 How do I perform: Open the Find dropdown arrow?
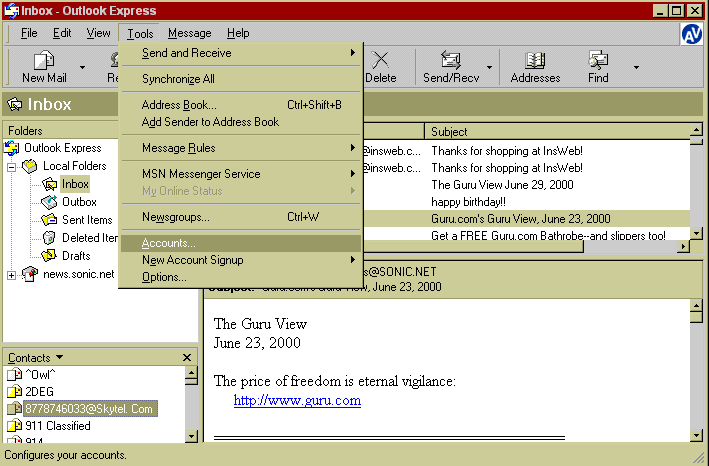pyautogui.click(x=636, y=67)
